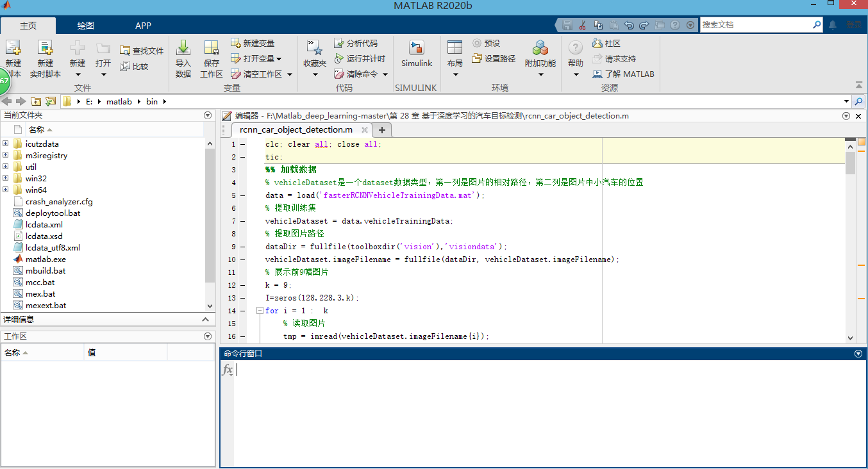This screenshot has width=868, height=469.
Task: Click the save icon in quick access toolbar
Action: 567,25
